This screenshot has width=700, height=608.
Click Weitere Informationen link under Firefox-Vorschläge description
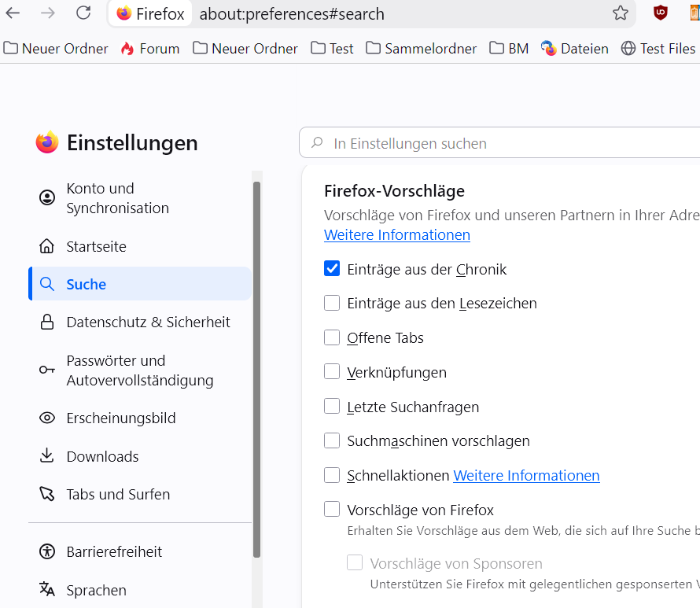tap(397, 235)
